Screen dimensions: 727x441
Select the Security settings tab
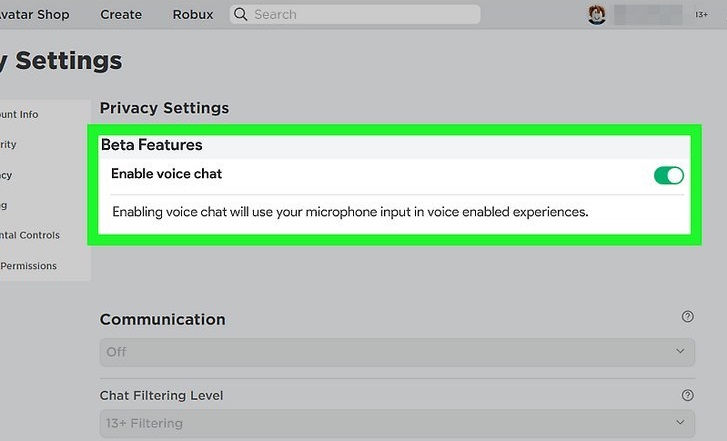(x=8, y=145)
